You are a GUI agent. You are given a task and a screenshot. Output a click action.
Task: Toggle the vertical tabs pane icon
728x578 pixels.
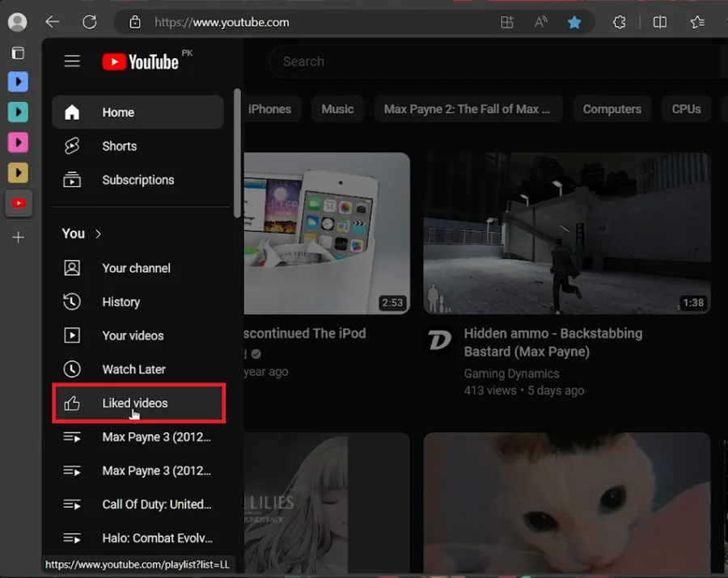click(18, 53)
